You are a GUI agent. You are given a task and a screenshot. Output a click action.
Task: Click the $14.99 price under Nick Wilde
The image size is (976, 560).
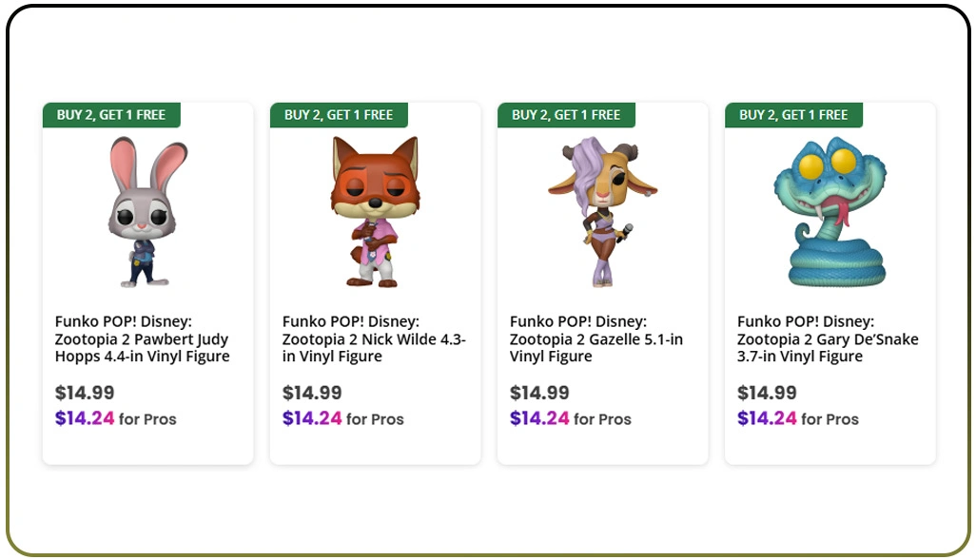(x=312, y=393)
